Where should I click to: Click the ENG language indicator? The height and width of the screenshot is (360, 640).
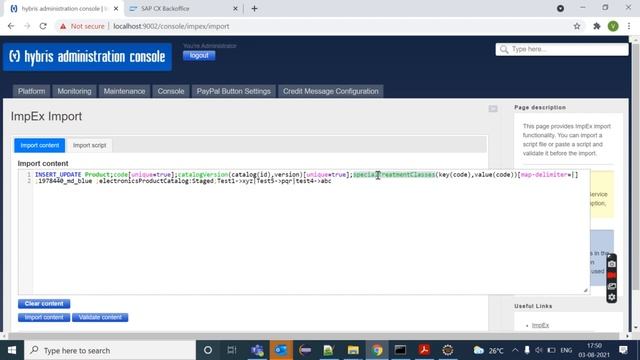point(566,350)
